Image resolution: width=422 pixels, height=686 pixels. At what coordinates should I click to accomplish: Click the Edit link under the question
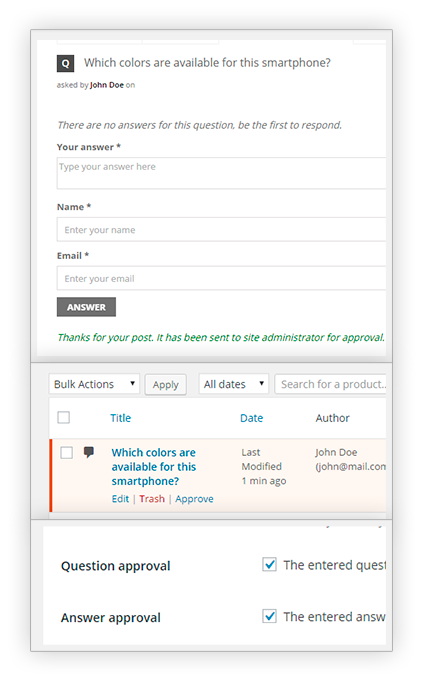120,499
